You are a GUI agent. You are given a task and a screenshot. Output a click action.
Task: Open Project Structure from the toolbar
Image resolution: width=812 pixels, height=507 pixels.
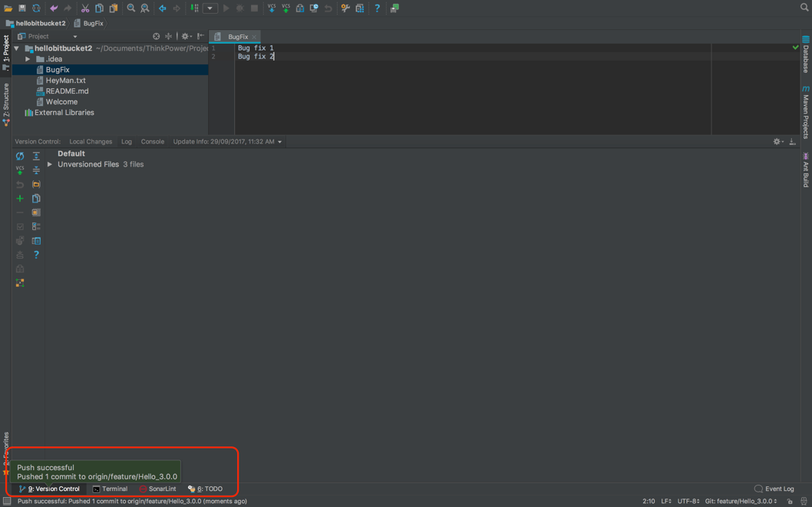tap(359, 8)
